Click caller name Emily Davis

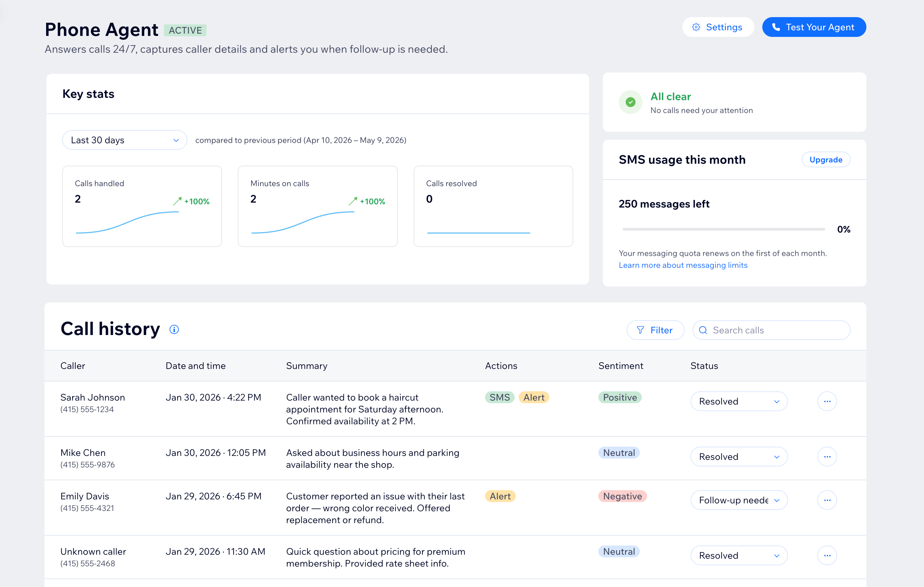point(85,496)
